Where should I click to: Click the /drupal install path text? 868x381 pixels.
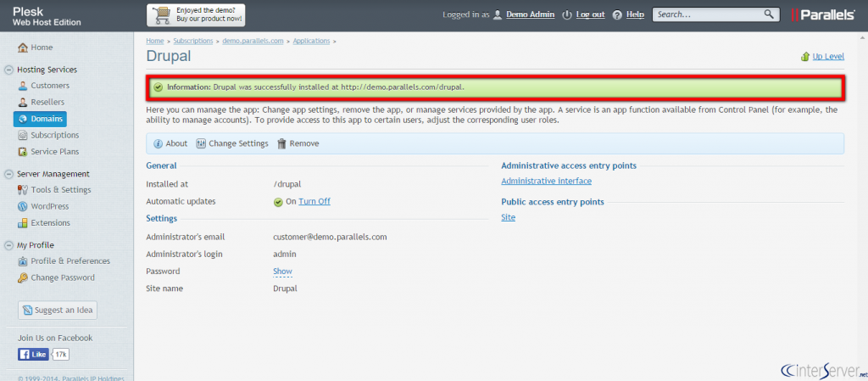[x=287, y=184]
